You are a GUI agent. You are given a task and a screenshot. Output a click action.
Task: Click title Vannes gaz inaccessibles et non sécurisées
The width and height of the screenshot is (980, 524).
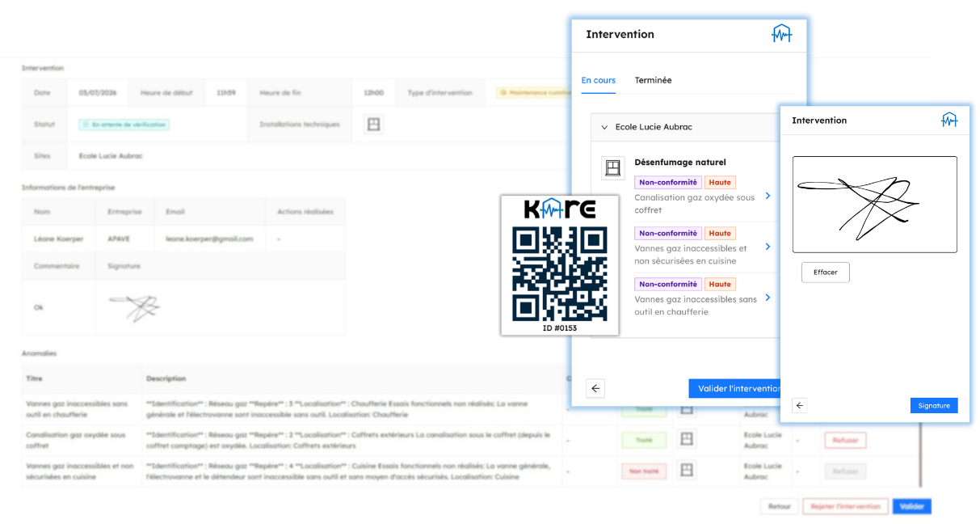pyautogui.click(x=78, y=471)
